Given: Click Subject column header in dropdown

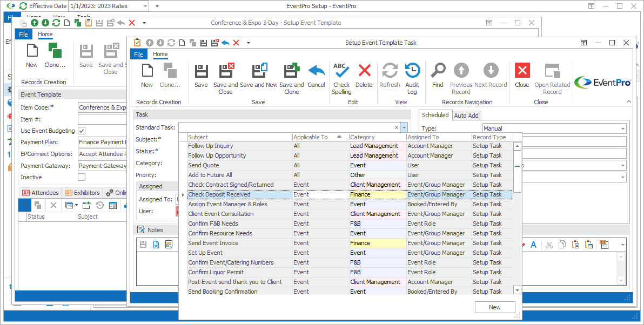Looking at the screenshot, I should [240, 137].
